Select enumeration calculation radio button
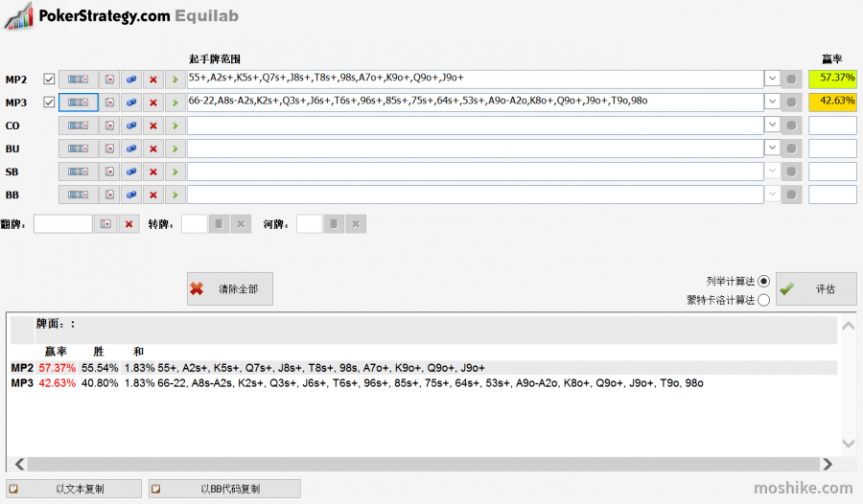 pyautogui.click(x=763, y=281)
